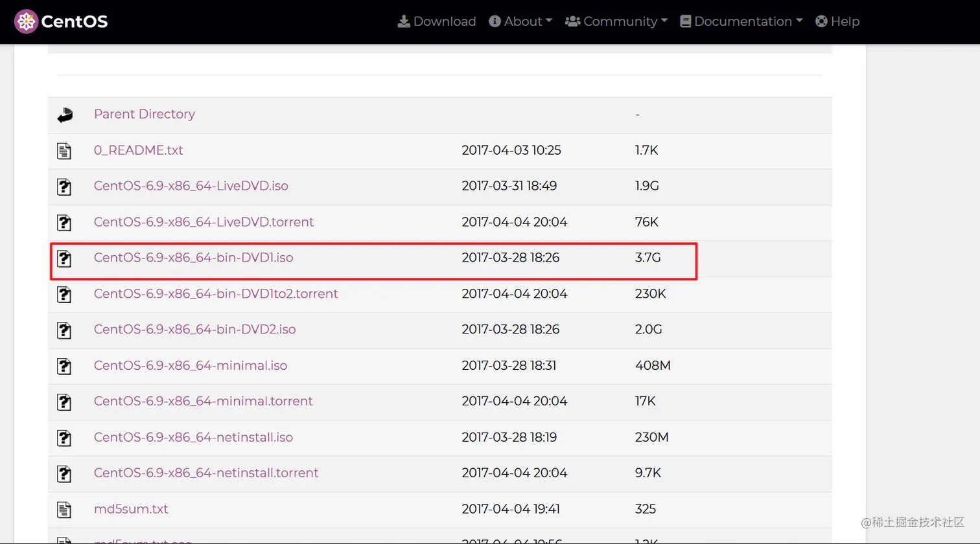
Task: Click the Parent Directory back-arrow icon
Action: (64, 115)
